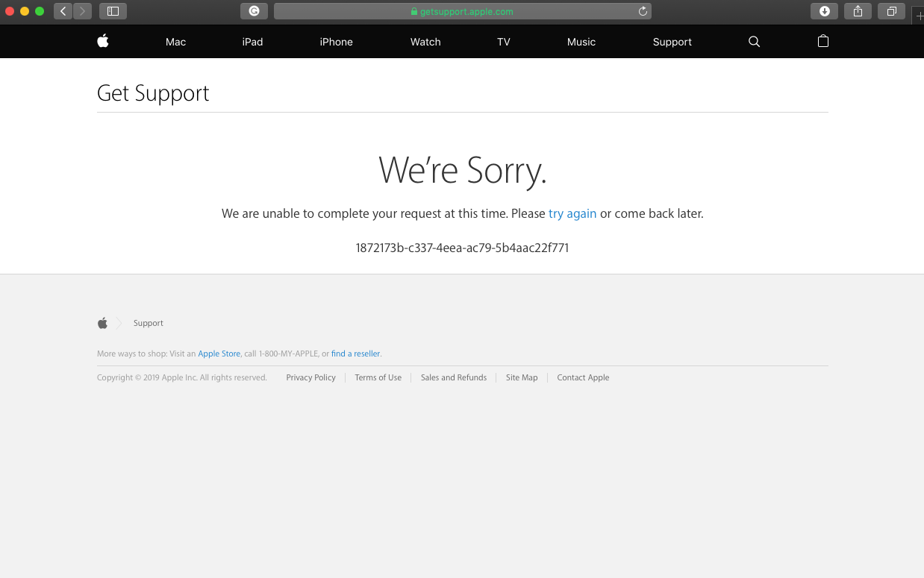Expand the breadcrumb chevron next to the footer logo
Image resolution: width=924 pixels, height=578 pixels.
[118, 322]
